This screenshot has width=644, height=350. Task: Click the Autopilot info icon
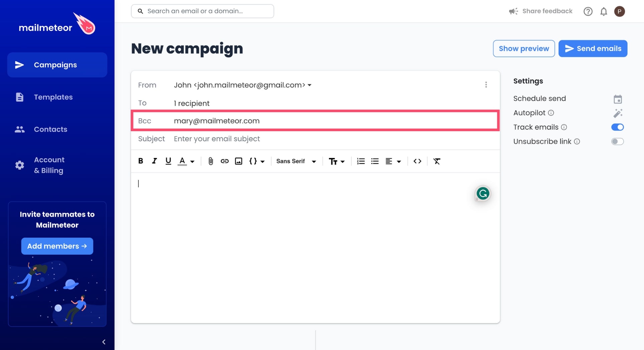tap(551, 113)
